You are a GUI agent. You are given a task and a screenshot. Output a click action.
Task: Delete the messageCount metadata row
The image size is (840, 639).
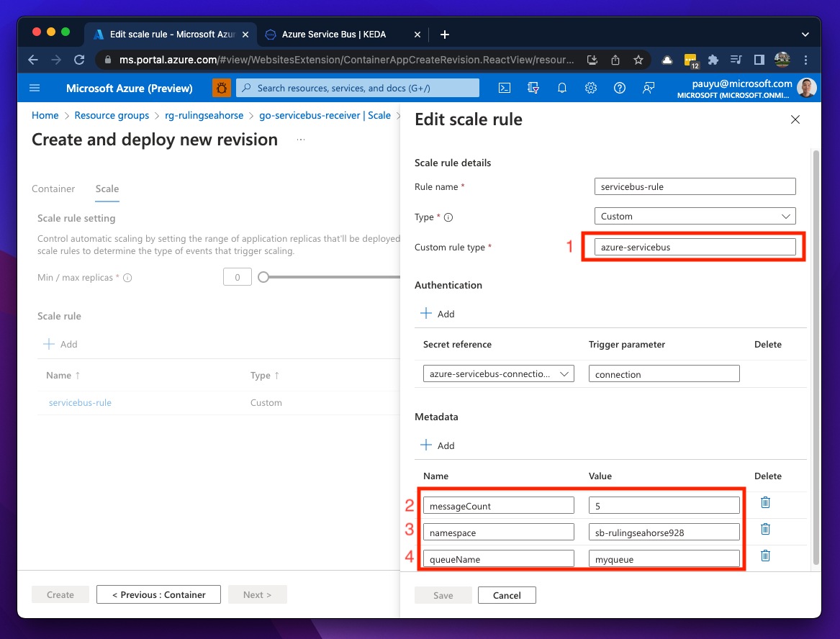[766, 502]
